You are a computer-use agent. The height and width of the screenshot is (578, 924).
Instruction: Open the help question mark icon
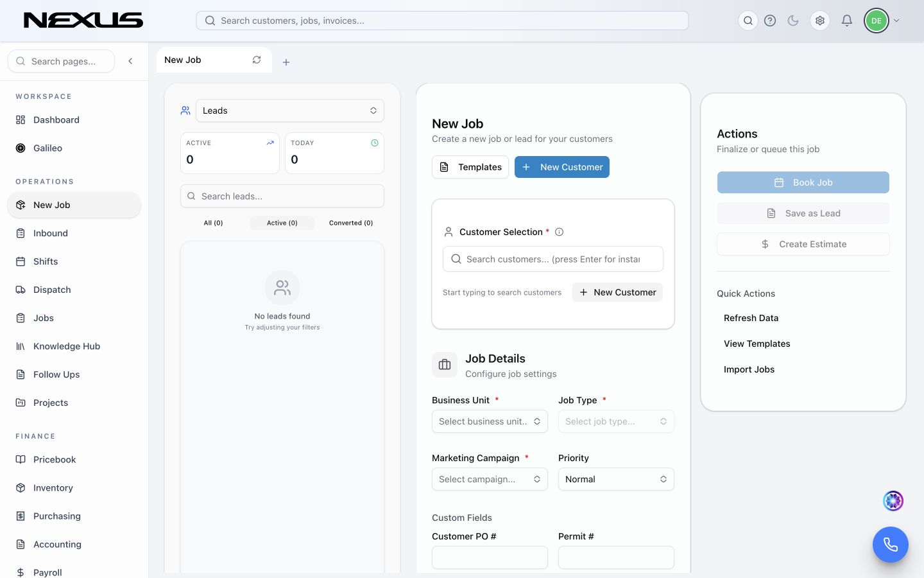click(770, 21)
